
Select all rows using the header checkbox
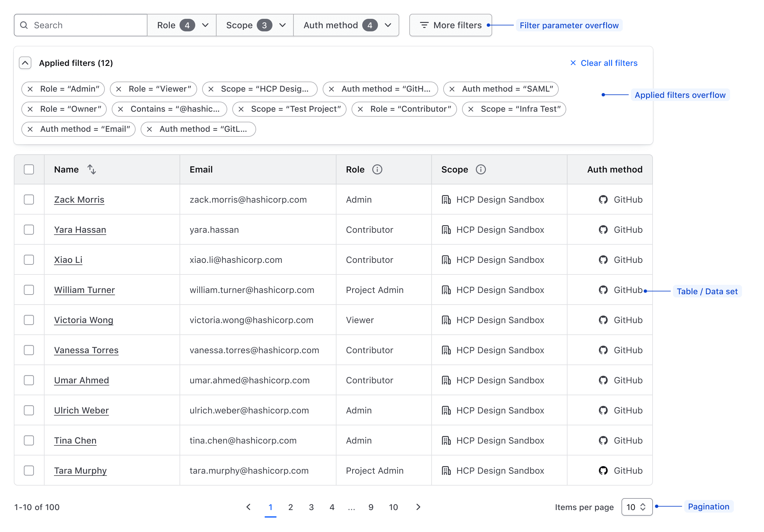point(29,169)
